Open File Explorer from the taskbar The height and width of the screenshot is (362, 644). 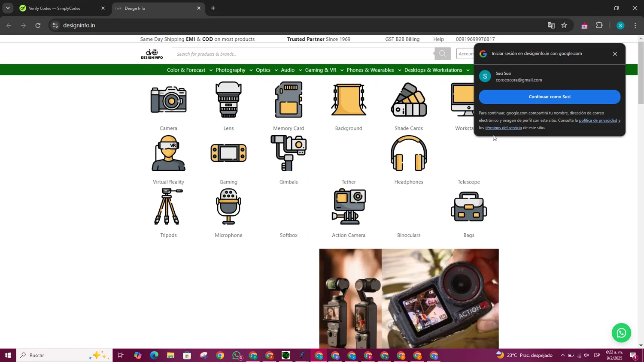[x=170, y=355]
